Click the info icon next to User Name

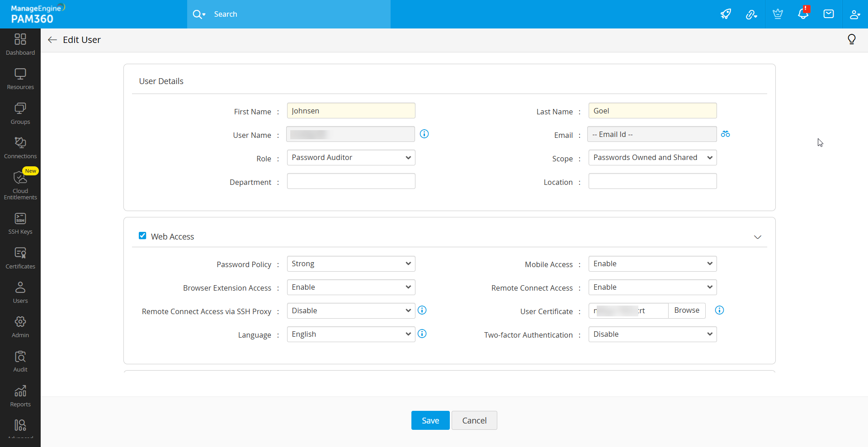tap(424, 134)
